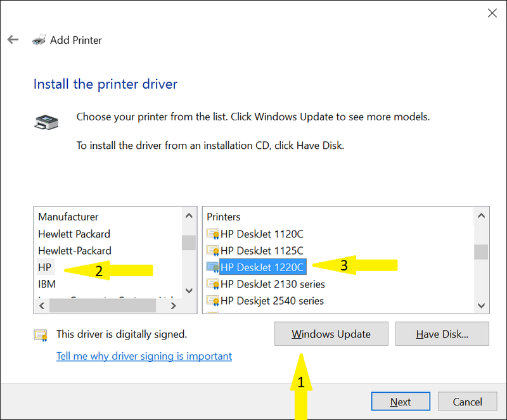Click the icon beside HP DeskJet 2130 series

[x=213, y=284]
